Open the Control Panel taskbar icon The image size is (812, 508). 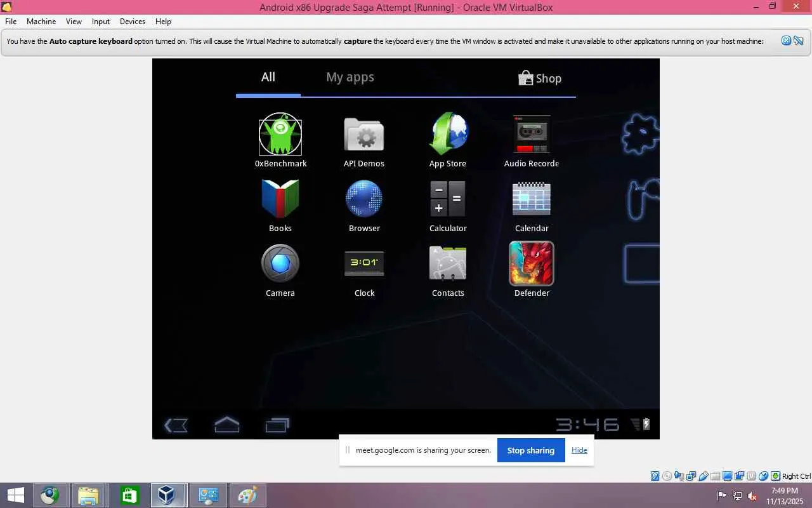pyautogui.click(x=207, y=495)
